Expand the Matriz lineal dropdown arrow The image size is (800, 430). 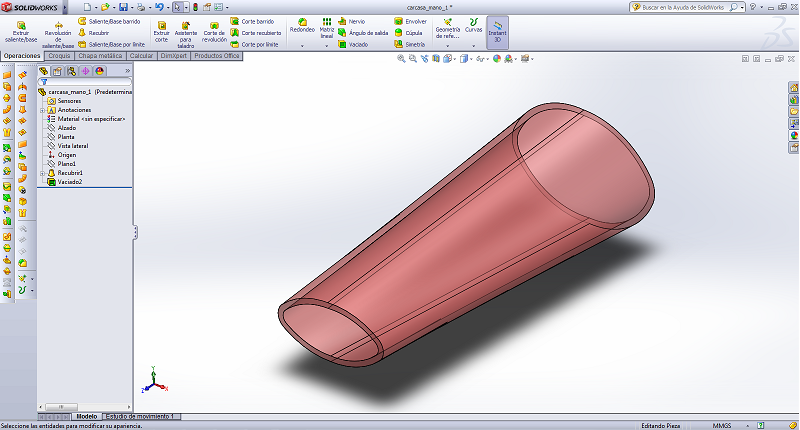(327, 46)
